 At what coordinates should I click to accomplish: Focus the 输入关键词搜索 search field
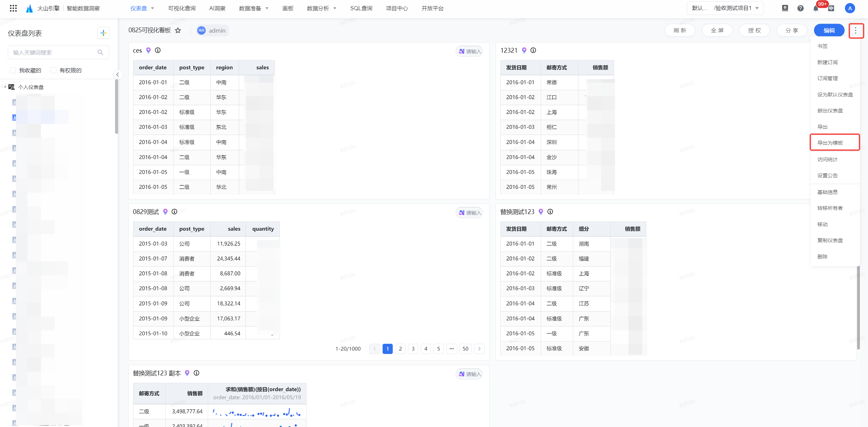point(58,52)
